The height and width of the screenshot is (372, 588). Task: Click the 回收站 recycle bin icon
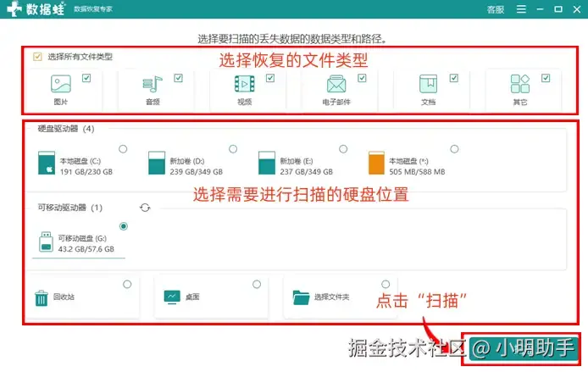click(x=42, y=298)
